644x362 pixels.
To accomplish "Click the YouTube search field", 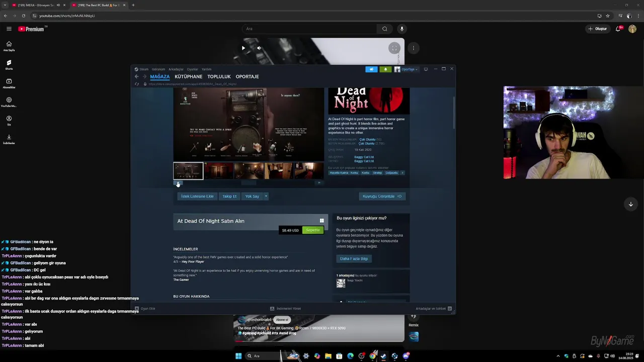I will [x=309, y=29].
